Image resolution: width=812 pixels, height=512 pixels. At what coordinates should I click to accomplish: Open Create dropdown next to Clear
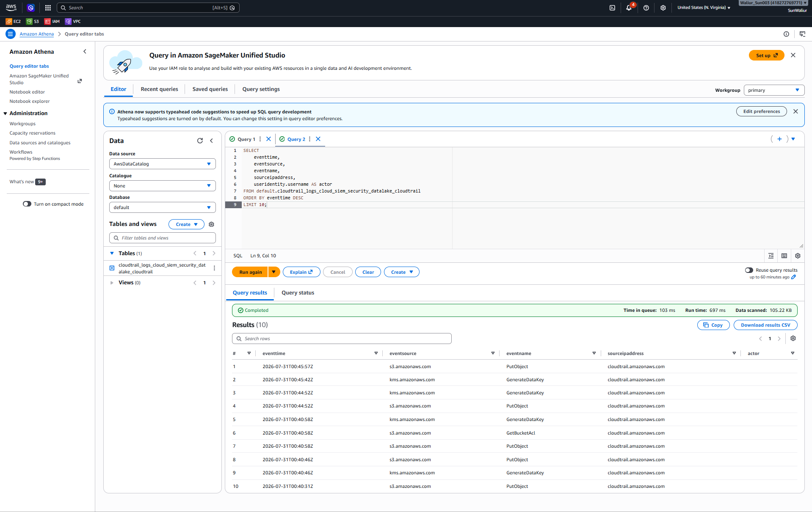click(x=402, y=272)
